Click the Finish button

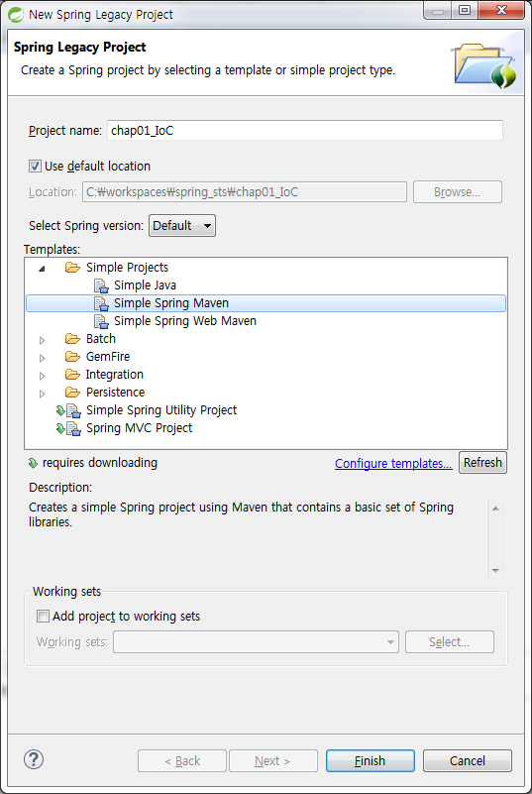(x=370, y=760)
